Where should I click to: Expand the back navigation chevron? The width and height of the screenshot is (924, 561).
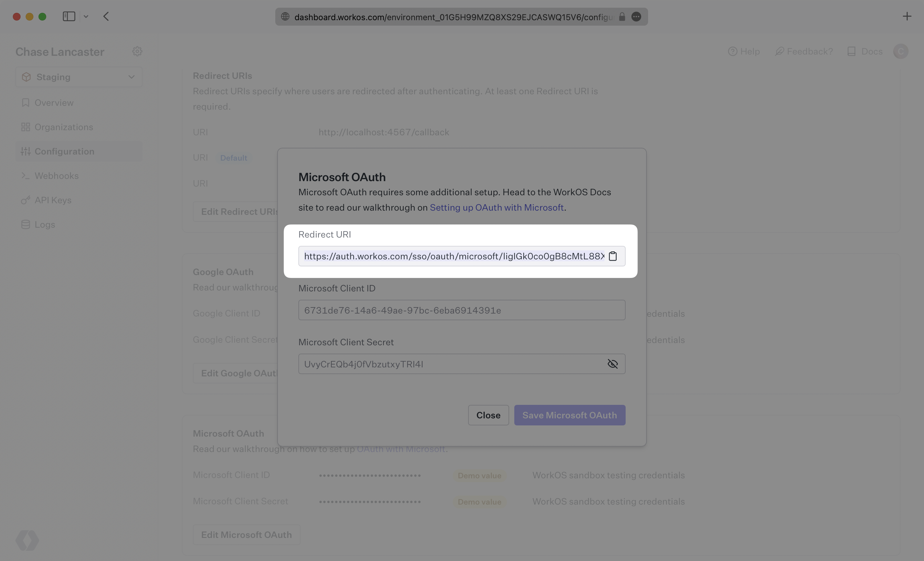tap(105, 16)
